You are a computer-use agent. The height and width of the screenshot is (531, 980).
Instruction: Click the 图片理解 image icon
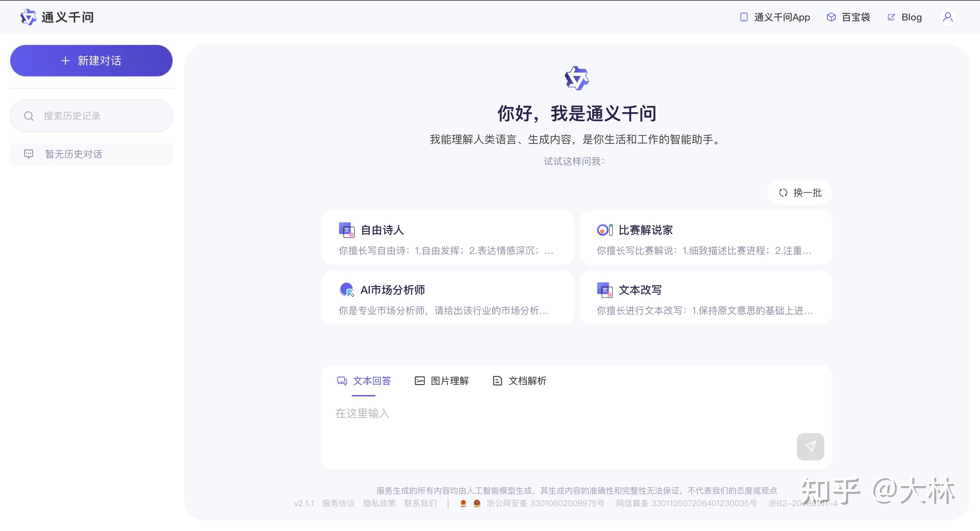[420, 381]
